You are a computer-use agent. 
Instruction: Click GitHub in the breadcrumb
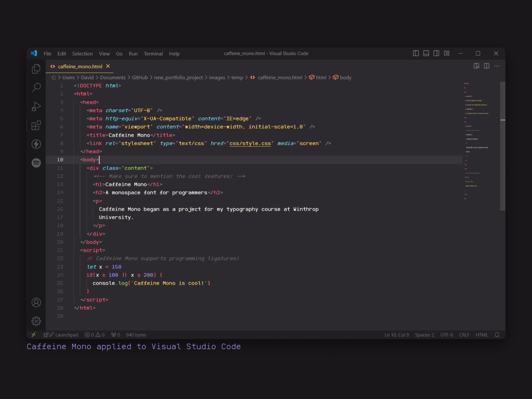(140, 77)
